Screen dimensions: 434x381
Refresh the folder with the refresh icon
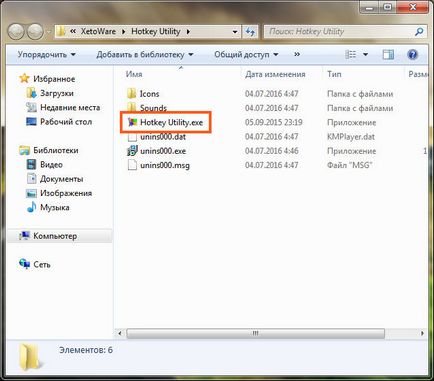tap(250, 32)
